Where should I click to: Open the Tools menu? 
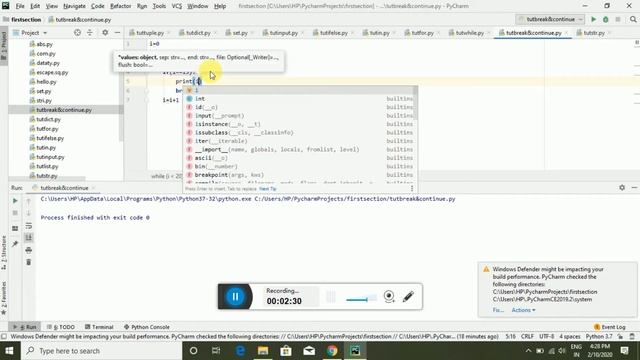159,6
